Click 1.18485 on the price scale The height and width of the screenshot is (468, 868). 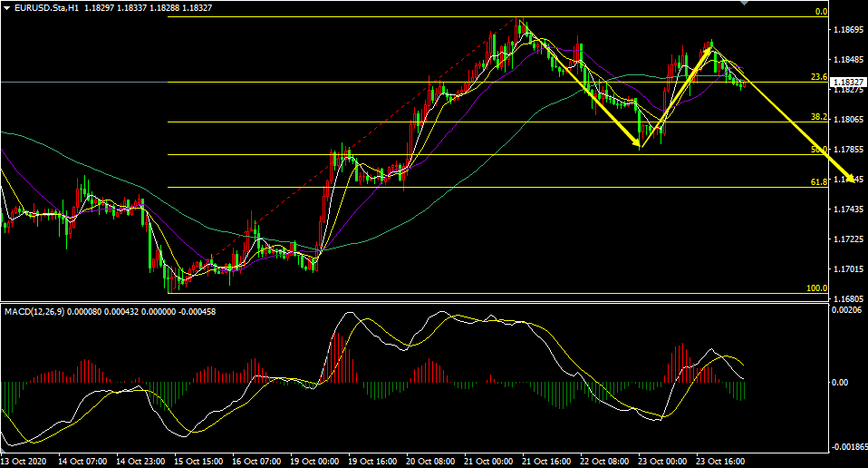pos(849,59)
